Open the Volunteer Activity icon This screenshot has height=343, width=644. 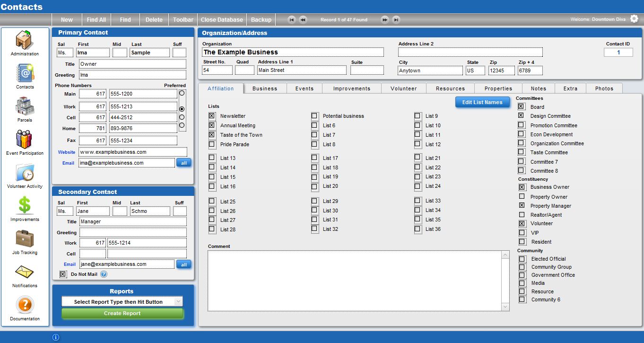(25, 173)
